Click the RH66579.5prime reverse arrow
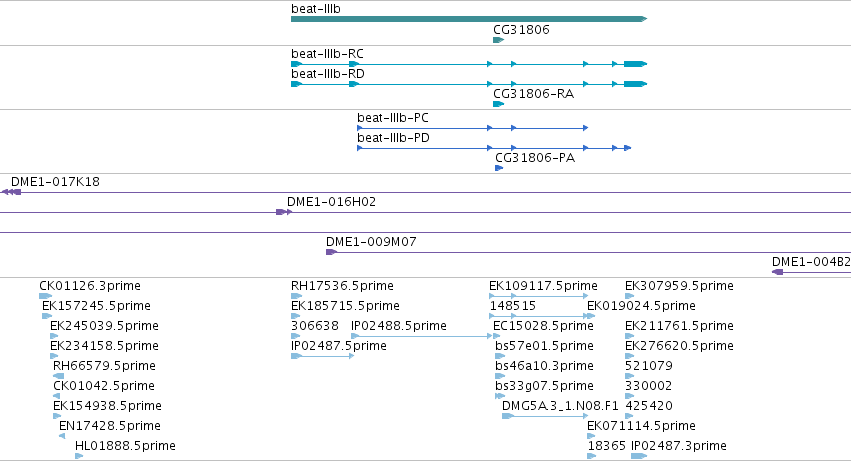Screen dimensions: 851x461 coord(59,376)
